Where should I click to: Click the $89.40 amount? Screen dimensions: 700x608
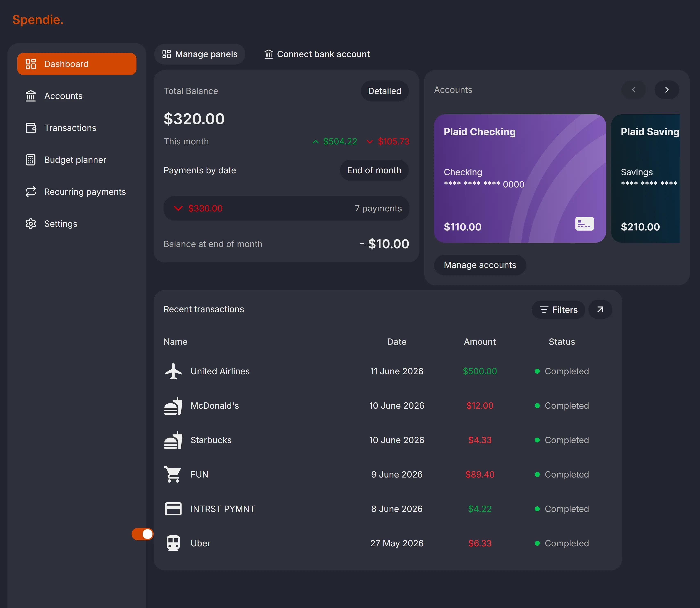480,474
